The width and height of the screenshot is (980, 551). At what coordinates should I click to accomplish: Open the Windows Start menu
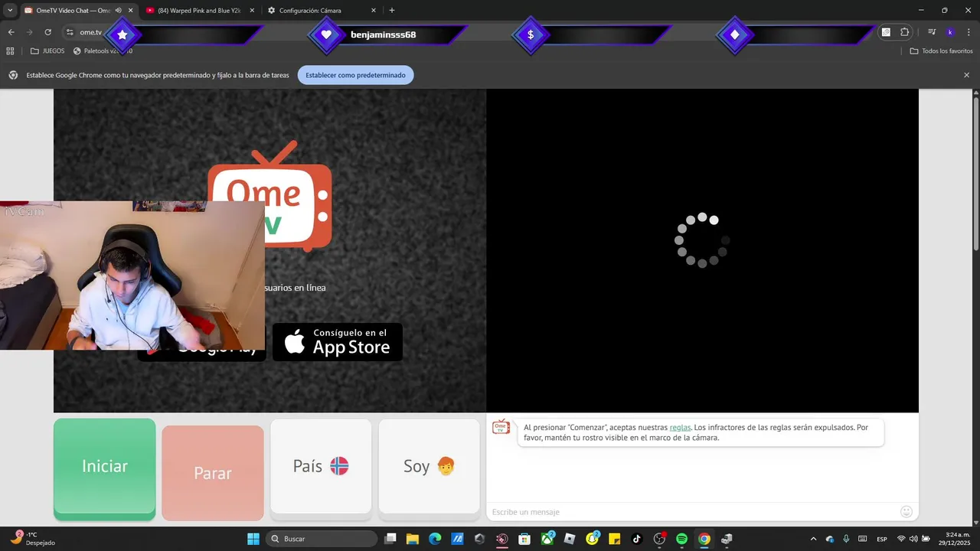point(253,539)
